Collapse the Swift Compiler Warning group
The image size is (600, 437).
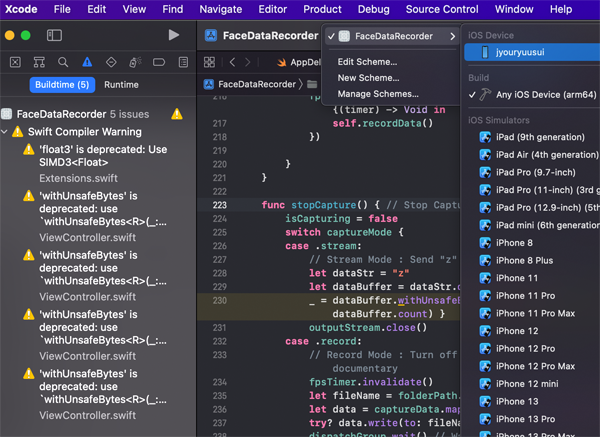(x=5, y=132)
